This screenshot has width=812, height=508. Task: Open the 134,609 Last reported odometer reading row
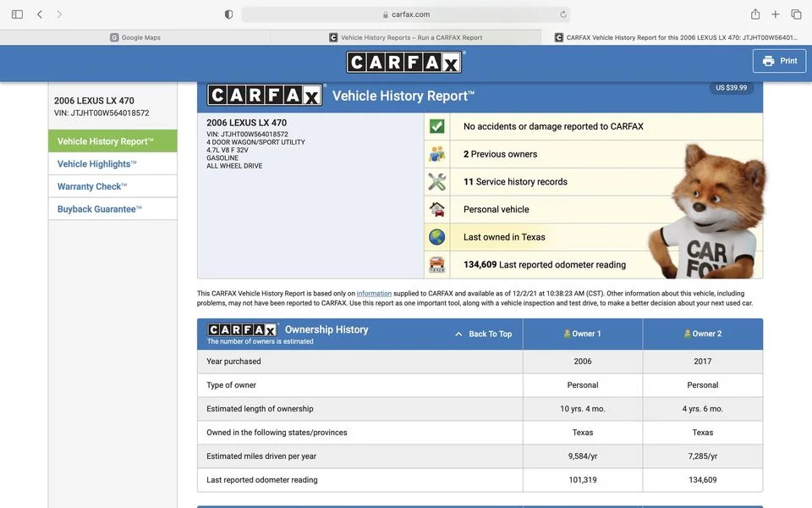pos(593,264)
